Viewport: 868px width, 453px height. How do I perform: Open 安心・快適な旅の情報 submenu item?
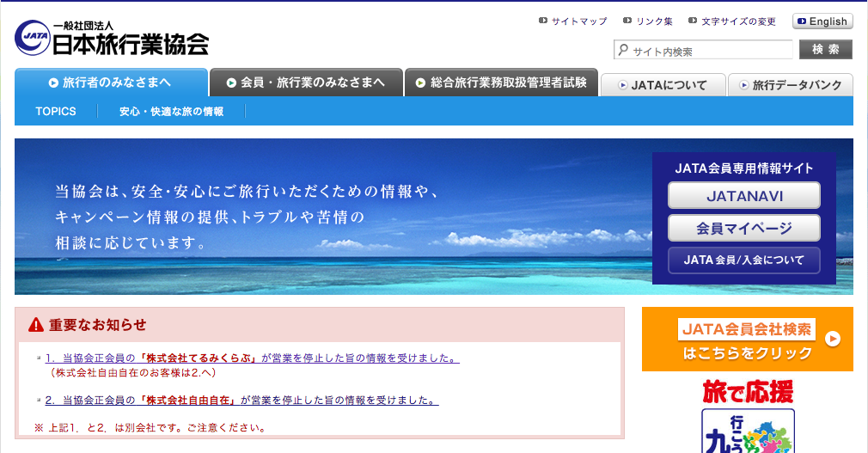pyautogui.click(x=171, y=111)
